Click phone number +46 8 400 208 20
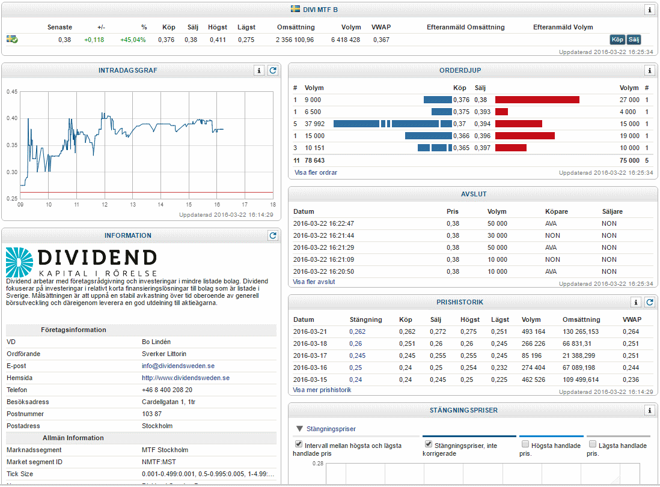Viewport: 660px width, 487px height. (x=167, y=390)
